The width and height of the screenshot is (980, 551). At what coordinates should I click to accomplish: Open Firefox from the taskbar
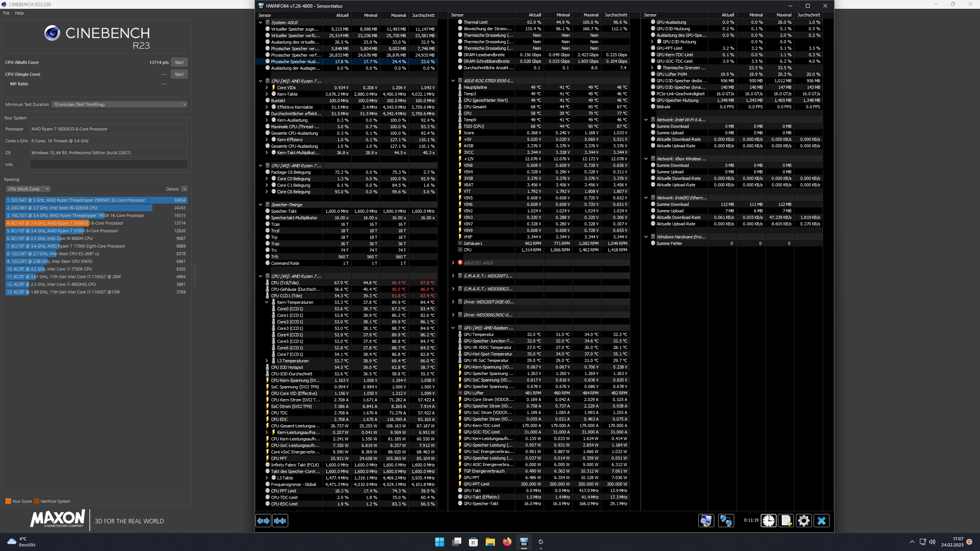coord(507,542)
